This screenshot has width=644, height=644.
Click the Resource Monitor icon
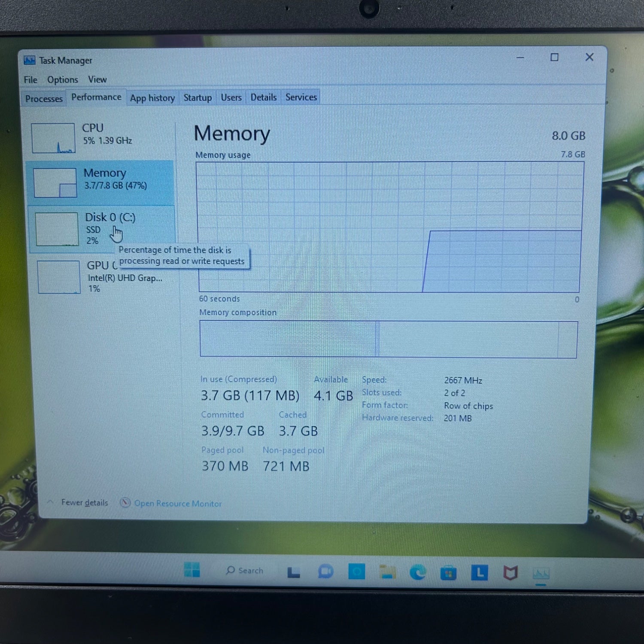tap(125, 503)
